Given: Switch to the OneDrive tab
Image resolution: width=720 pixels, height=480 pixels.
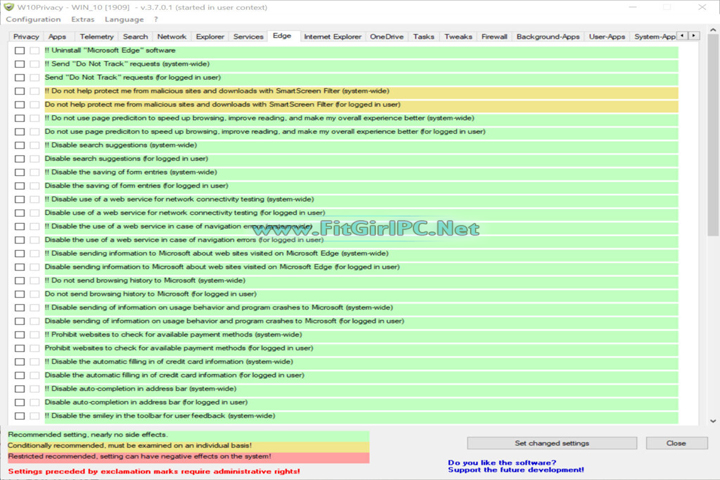Looking at the screenshot, I should (386, 36).
